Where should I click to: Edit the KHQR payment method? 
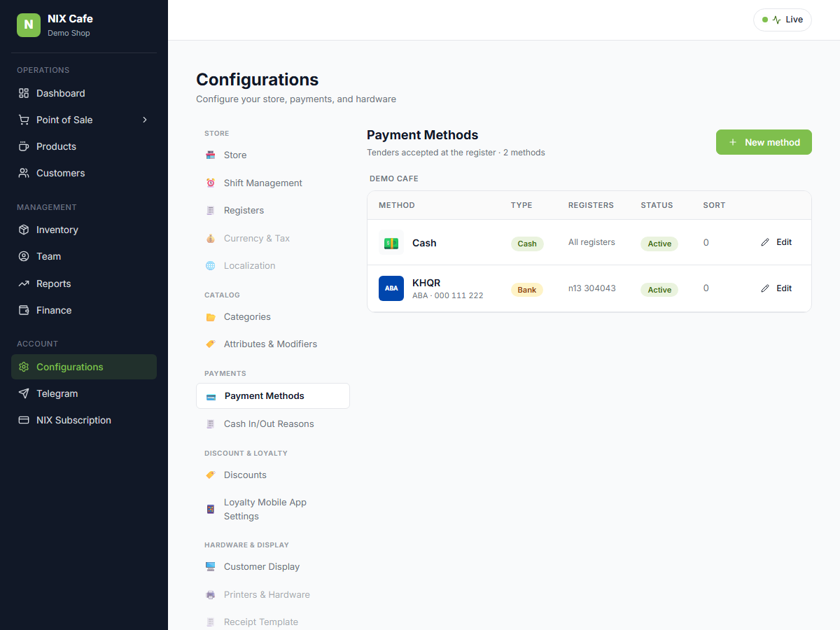(776, 288)
